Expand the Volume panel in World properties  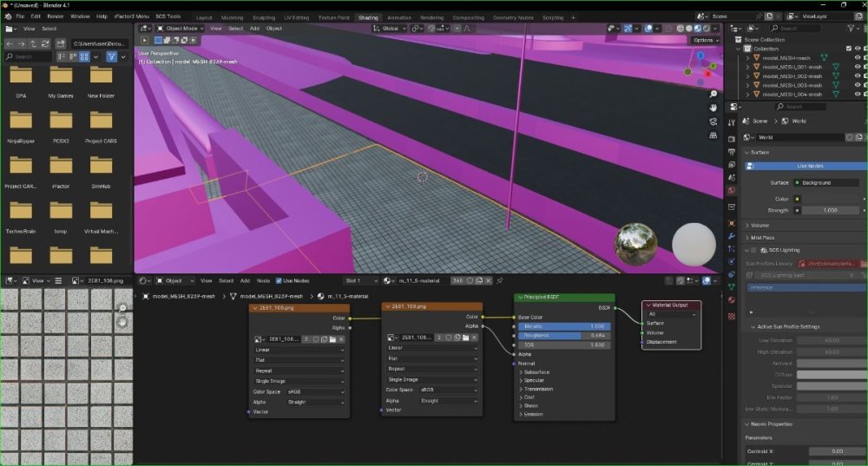759,226
